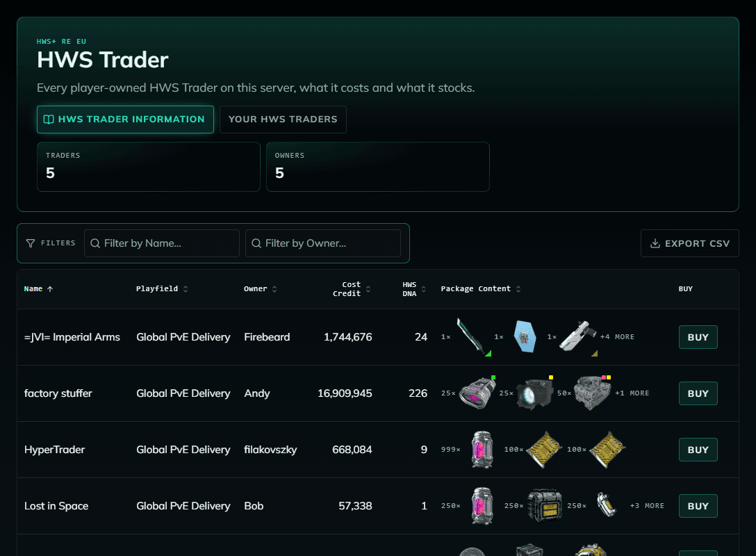Click search icon in Filter by Owner
The image size is (756, 556).
click(256, 243)
